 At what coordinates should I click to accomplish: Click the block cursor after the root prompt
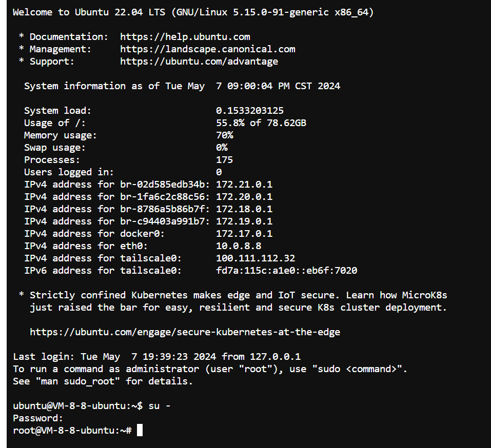(x=140, y=431)
